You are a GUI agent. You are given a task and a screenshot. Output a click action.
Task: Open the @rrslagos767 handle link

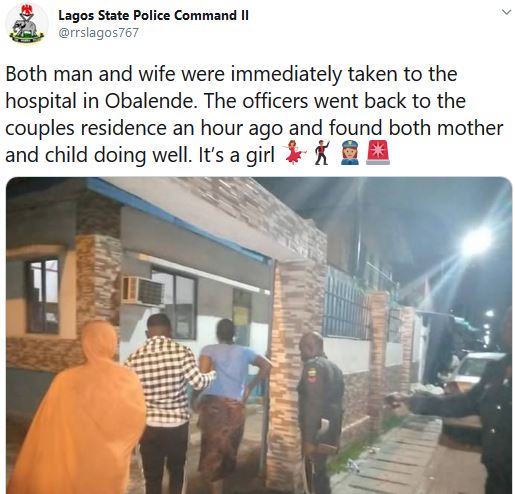click(x=98, y=33)
